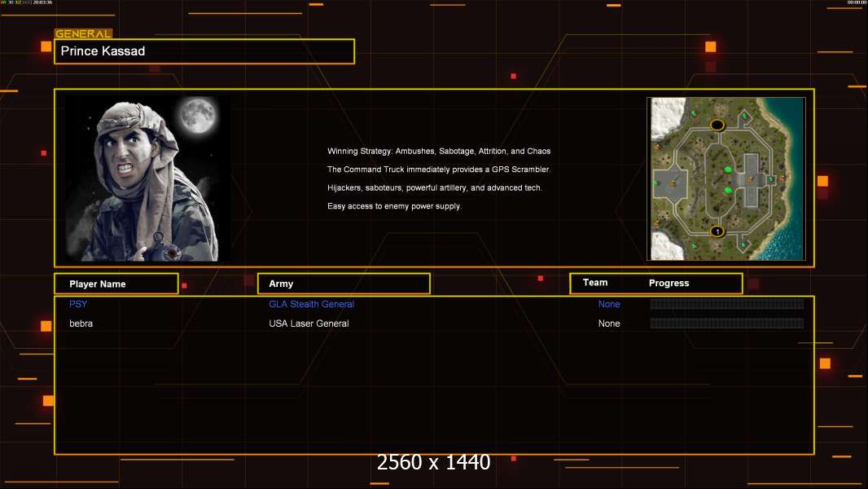The image size is (868, 489).
Task: Select start position 1 marker on minimap
Action: (717, 231)
